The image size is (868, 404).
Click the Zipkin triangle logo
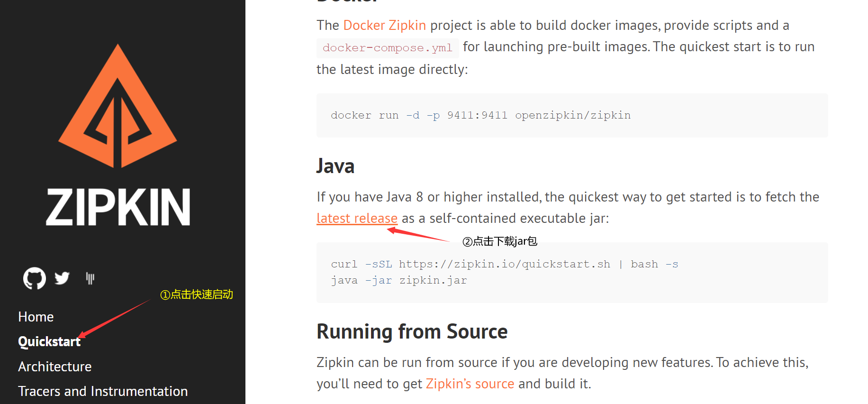tap(118, 106)
